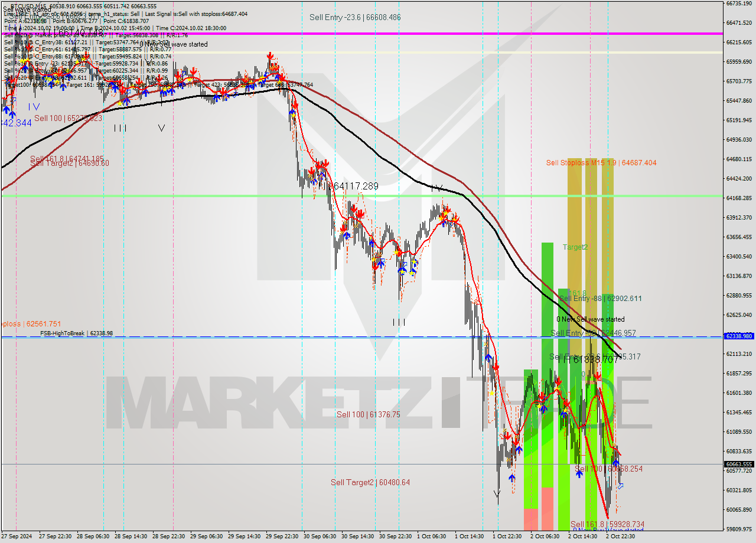Click the '64117.289' price label on chart
The height and width of the screenshot is (543, 756).
point(356,187)
